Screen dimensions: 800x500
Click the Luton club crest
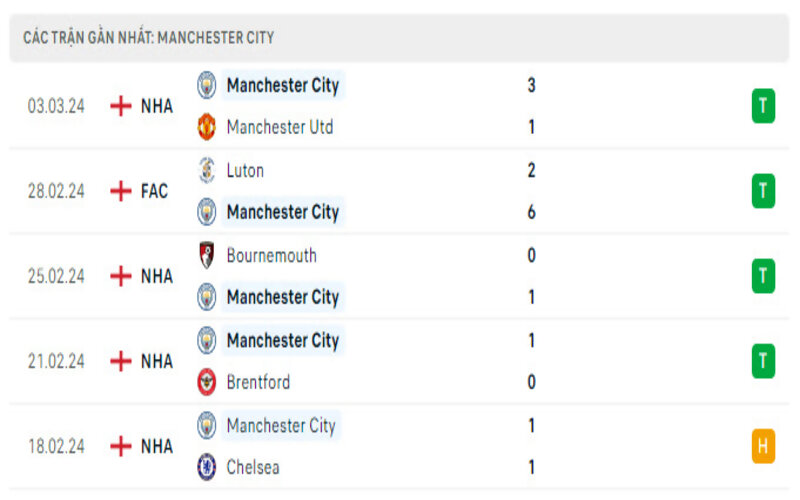(x=207, y=170)
